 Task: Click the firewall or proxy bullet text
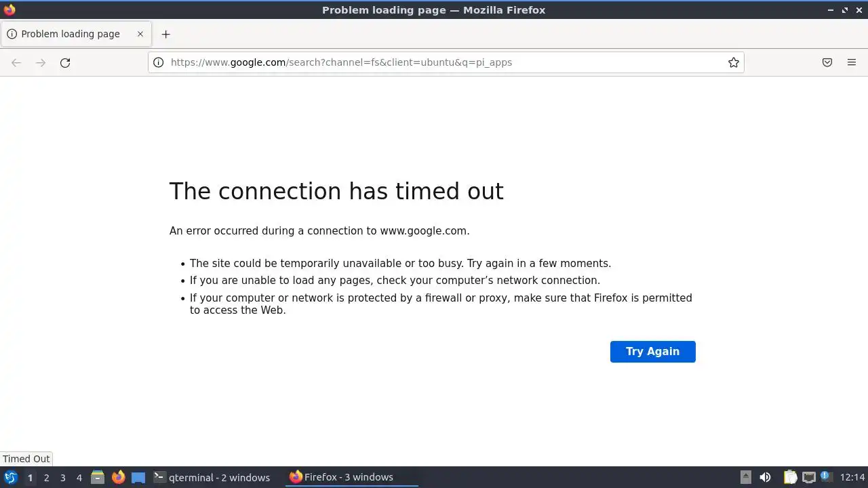point(441,304)
